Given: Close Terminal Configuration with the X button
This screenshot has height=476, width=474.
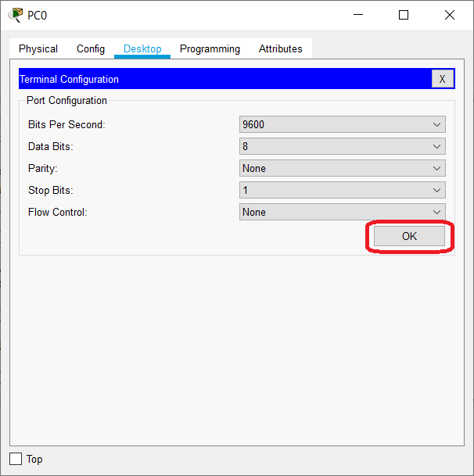Looking at the screenshot, I should [x=443, y=79].
